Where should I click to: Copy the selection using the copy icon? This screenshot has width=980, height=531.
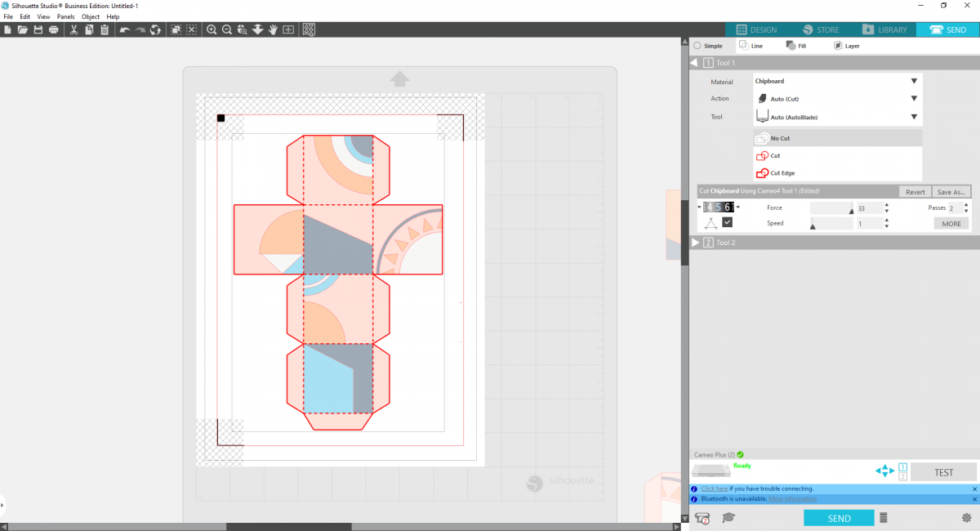(x=89, y=29)
